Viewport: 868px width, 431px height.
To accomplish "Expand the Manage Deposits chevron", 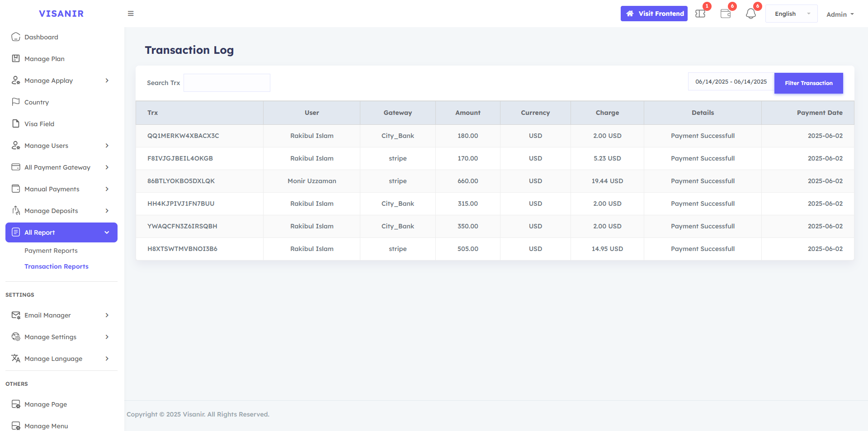I will (107, 211).
